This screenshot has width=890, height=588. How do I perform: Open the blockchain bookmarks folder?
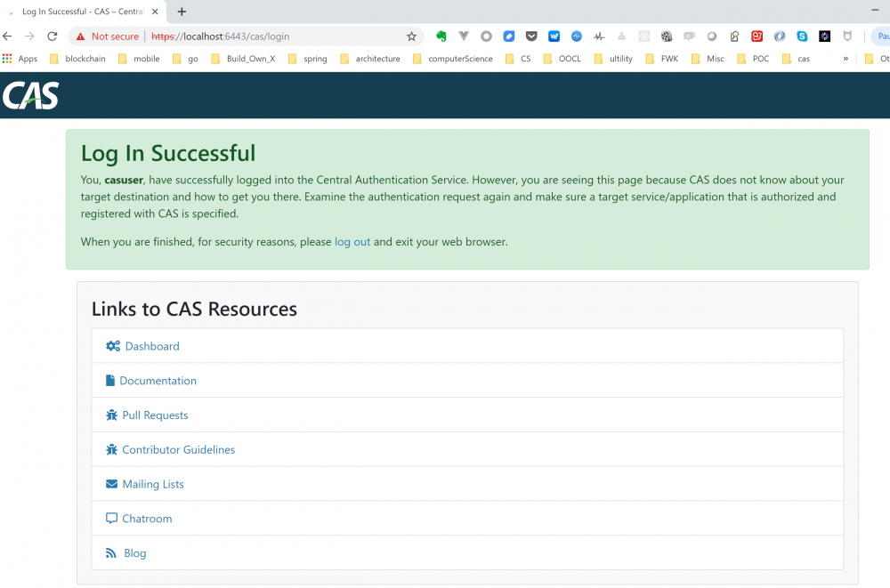[x=77, y=59]
